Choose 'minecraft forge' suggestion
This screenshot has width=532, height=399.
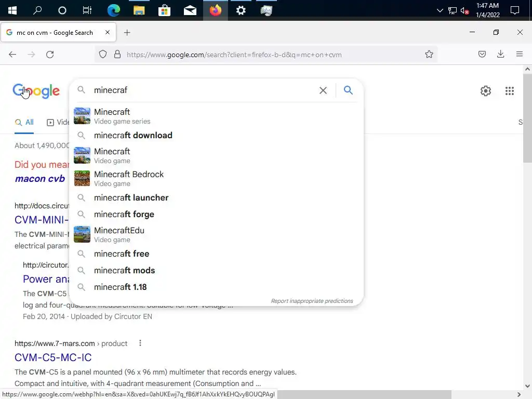(x=216, y=214)
